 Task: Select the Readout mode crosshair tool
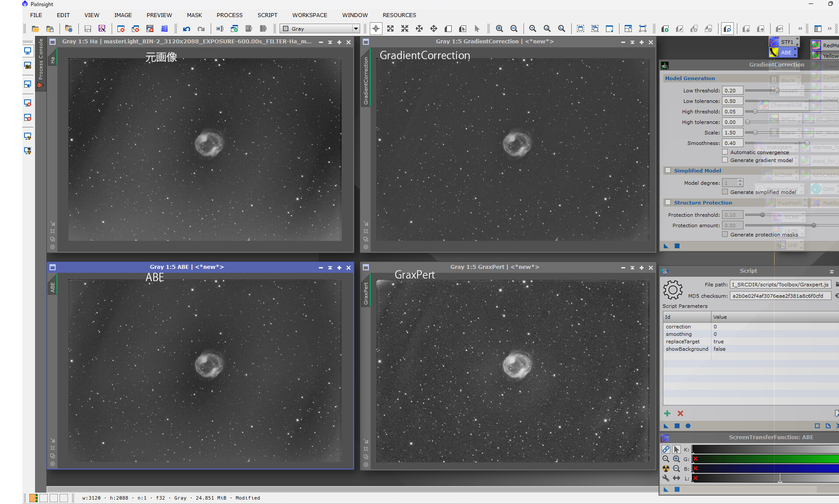tap(376, 29)
